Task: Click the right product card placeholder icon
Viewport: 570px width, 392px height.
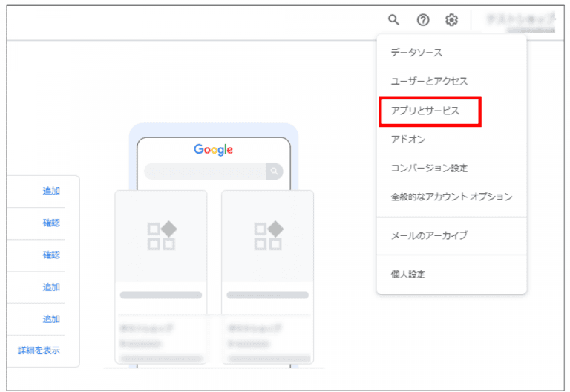Action: click(268, 235)
